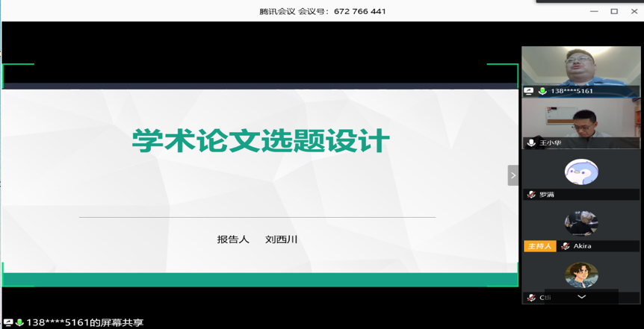Click the 腾讯会议 meeting number title
644x329 pixels.
tap(322, 11)
